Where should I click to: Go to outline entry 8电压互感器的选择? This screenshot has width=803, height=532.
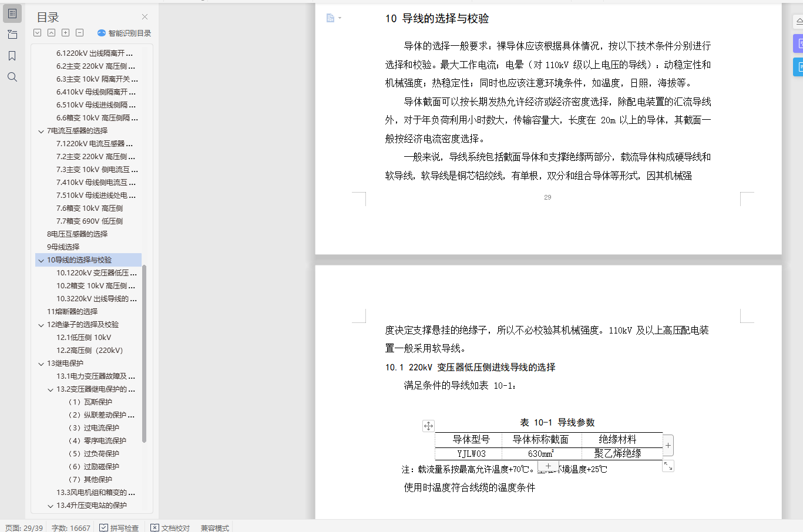click(78, 234)
